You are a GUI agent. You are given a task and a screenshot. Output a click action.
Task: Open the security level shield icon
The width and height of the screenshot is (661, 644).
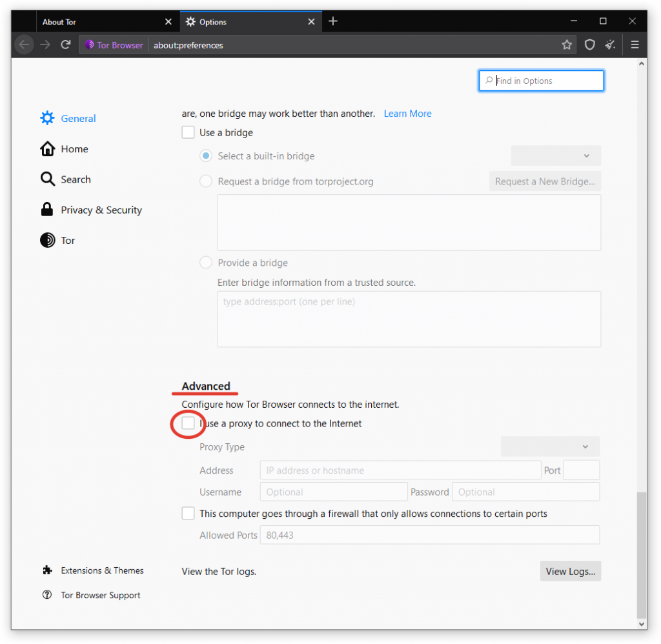click(x=589, y=45)
